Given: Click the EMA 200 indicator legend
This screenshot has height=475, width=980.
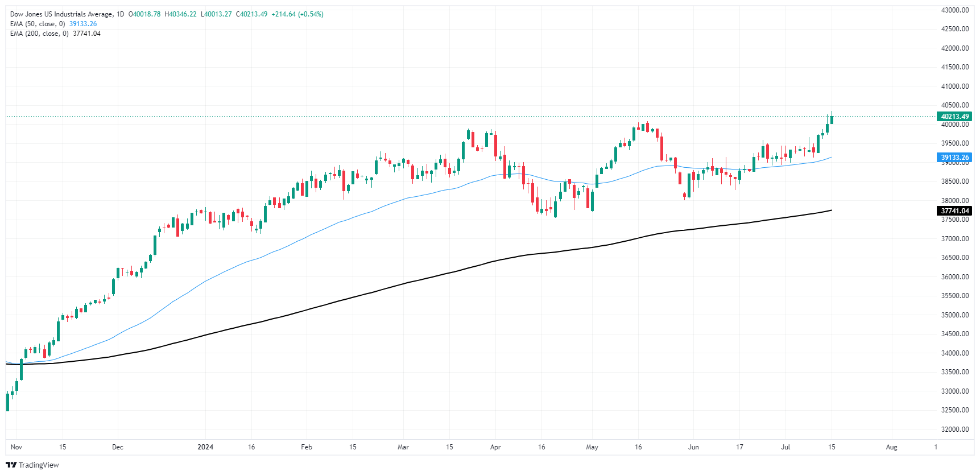Looking at the screenshot, I should pos(39,34).
